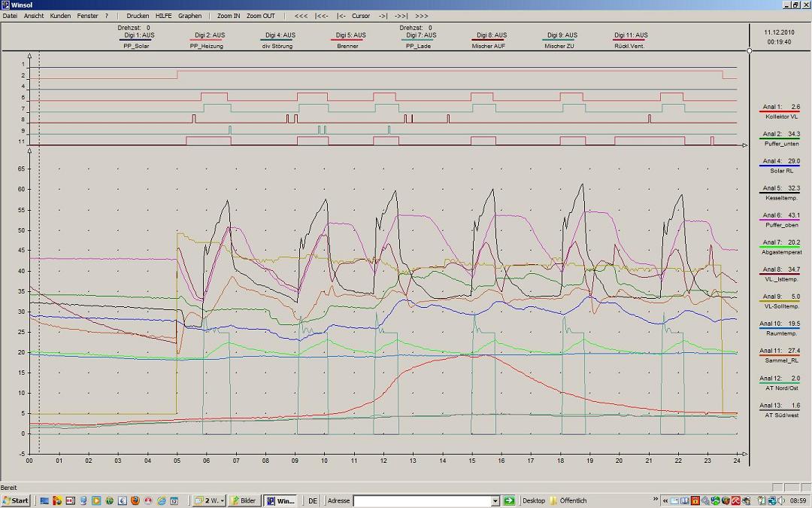Select the Digi 2 PP_Heizung legend entry

coord(208,41)
